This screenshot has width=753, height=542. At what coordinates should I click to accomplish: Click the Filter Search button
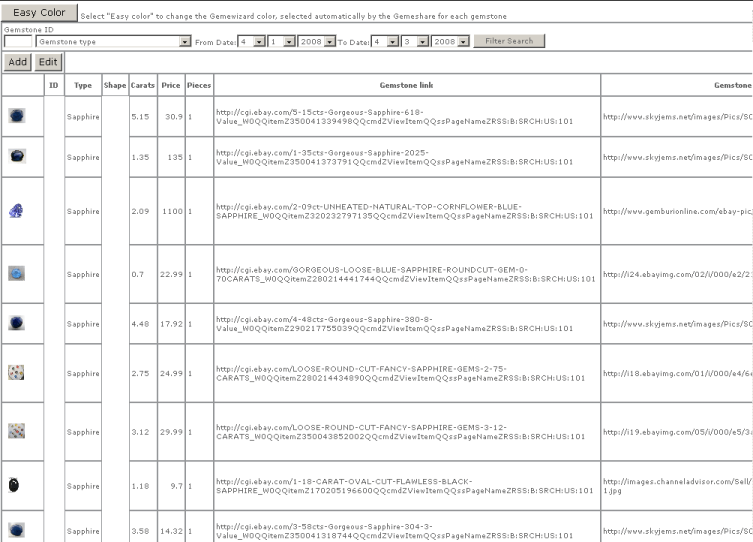tap(509, 41)
